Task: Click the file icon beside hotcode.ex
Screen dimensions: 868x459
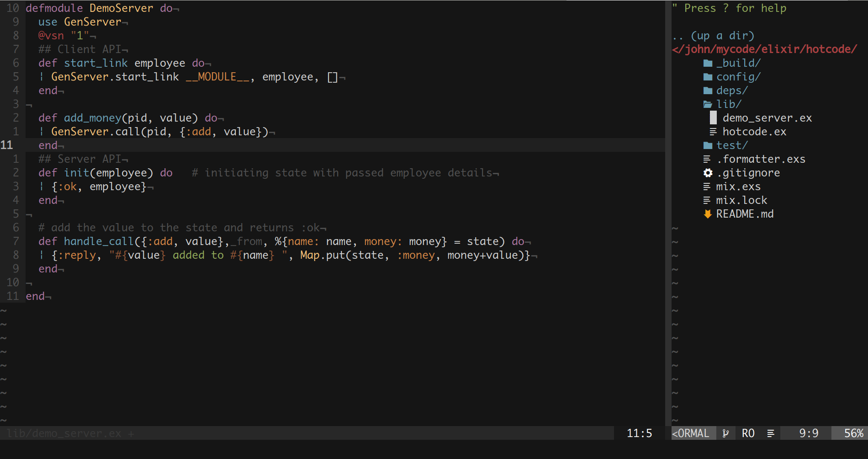Action: [x=713, y=132]
